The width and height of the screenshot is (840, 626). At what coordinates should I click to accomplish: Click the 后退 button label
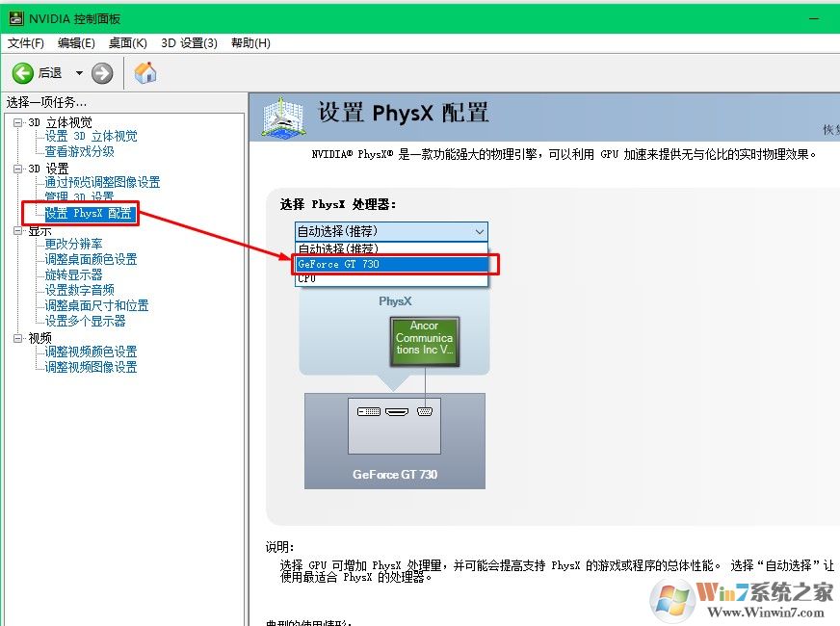[x=50, y=73]
